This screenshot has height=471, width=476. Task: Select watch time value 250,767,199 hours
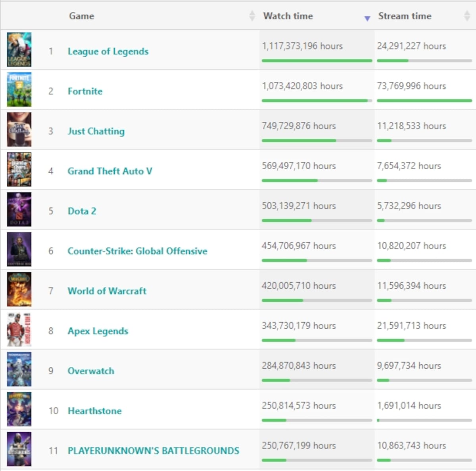pos(299,446)
